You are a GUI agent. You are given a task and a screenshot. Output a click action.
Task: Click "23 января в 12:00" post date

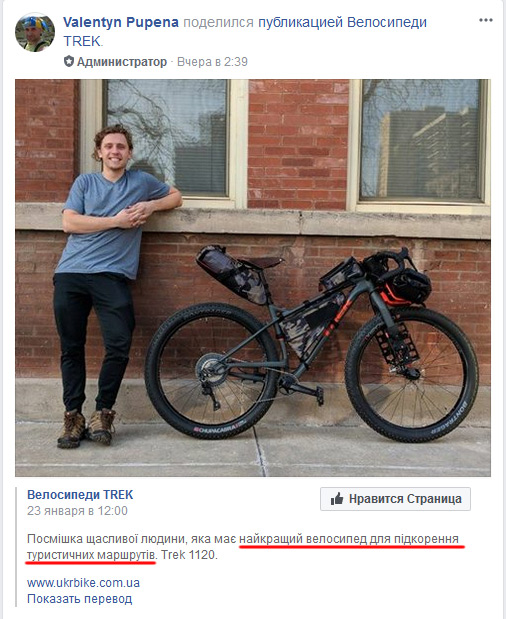pos(77,511)
